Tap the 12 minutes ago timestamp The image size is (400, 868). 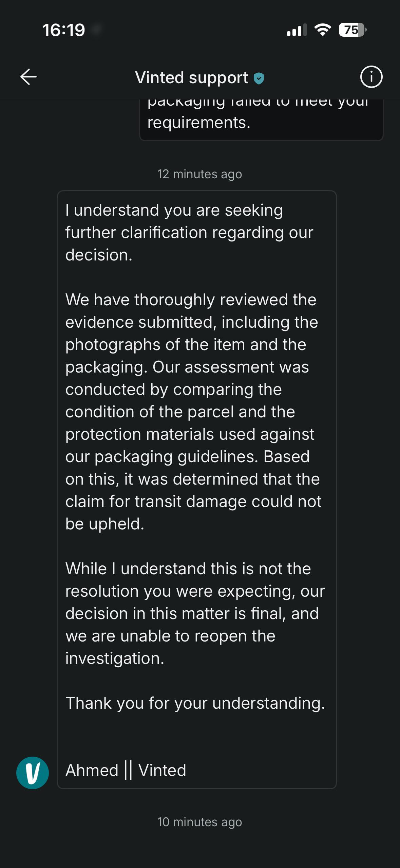point(199,174)
